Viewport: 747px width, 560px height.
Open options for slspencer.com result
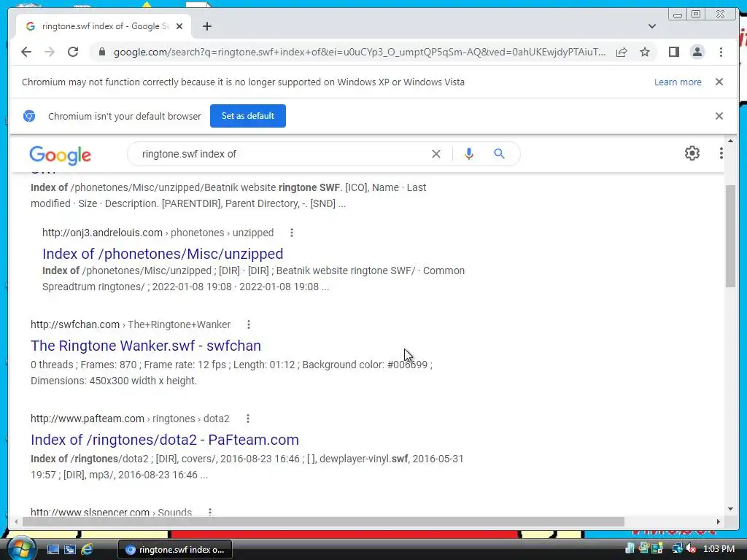pyautogui.click(x=209, y=513)
